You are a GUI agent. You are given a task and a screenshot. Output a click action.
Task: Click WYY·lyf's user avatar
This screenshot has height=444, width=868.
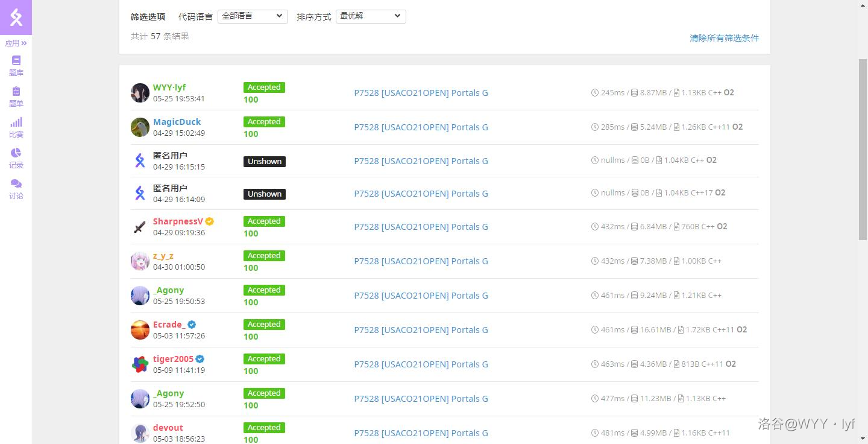tap(140, 93)
